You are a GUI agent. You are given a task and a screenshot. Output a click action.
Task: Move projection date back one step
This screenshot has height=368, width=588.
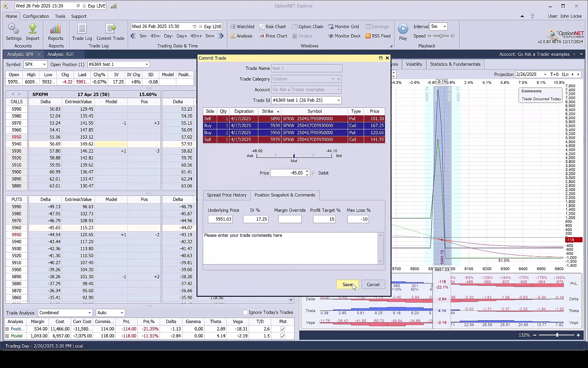coord(573,74)
